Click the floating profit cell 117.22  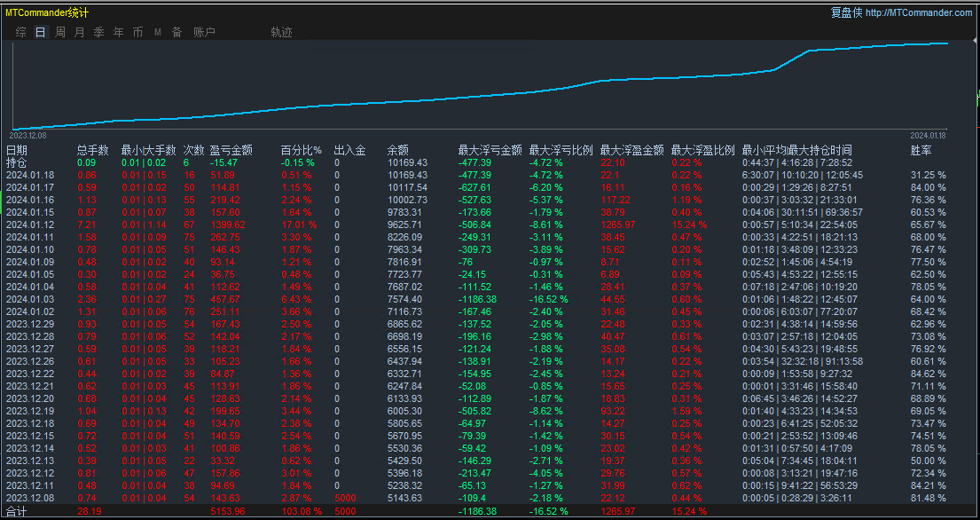[x=614, y=200]
